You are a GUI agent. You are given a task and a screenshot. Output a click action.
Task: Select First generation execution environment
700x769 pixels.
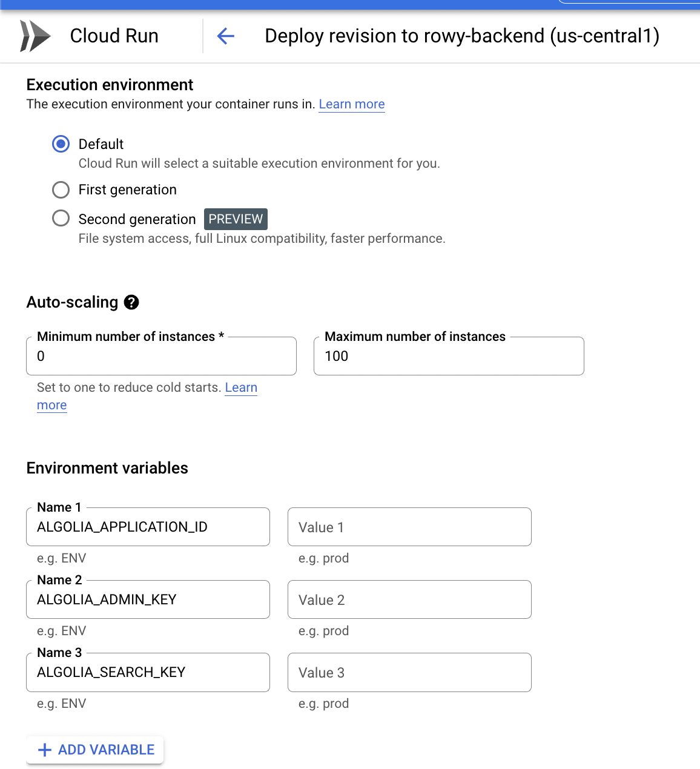click(61, 190)
